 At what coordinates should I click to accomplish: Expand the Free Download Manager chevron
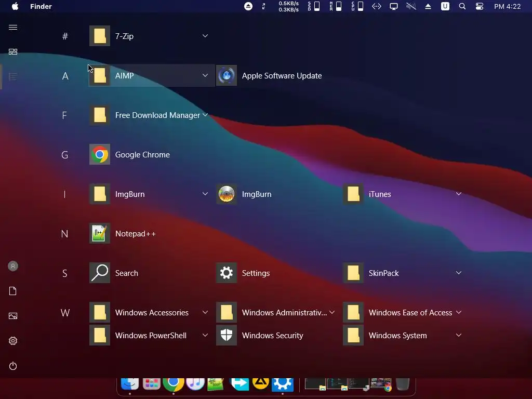pos(205,115)
